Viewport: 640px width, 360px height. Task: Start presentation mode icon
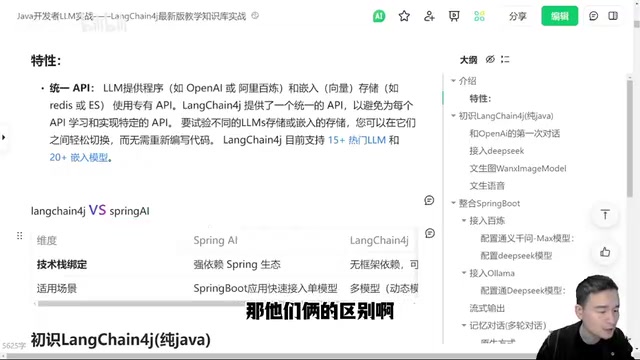454,16
